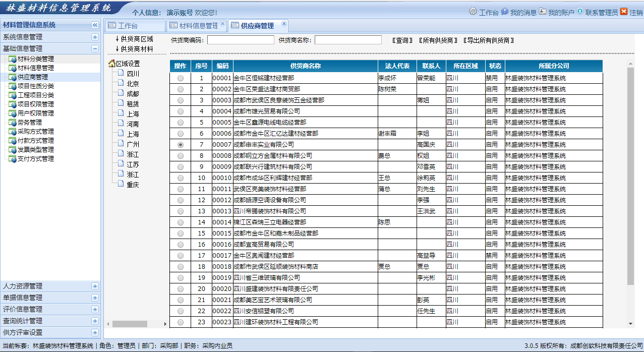Click the vertical scrollbar of supplier table
The width and height of the screenshot is (644, 352).
pyautogui.click(x=630, y=177)
